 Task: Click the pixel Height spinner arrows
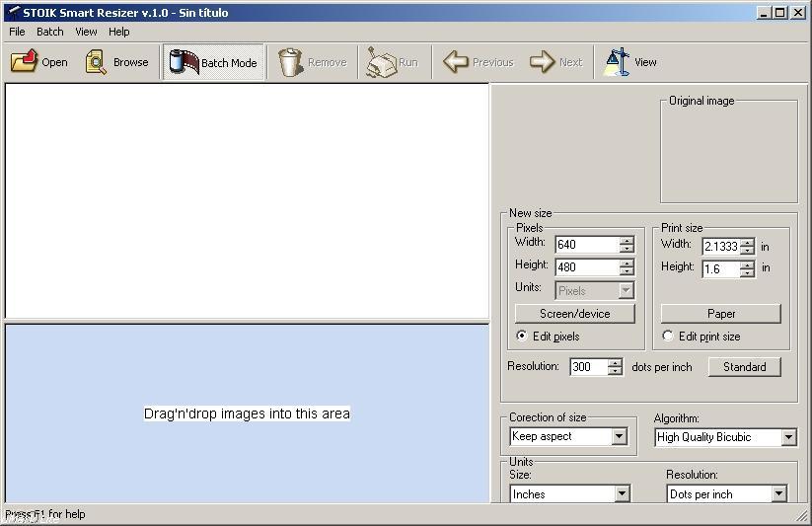pos(627,267)
